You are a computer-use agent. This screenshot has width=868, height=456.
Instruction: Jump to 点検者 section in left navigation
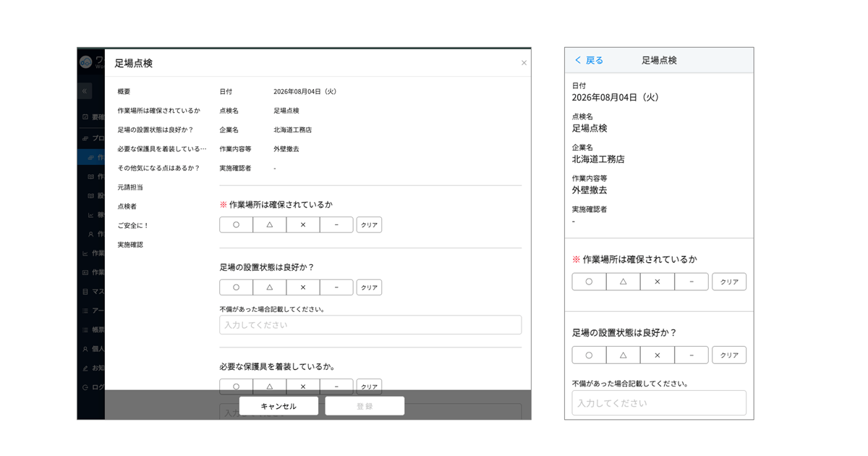[127, 206]
